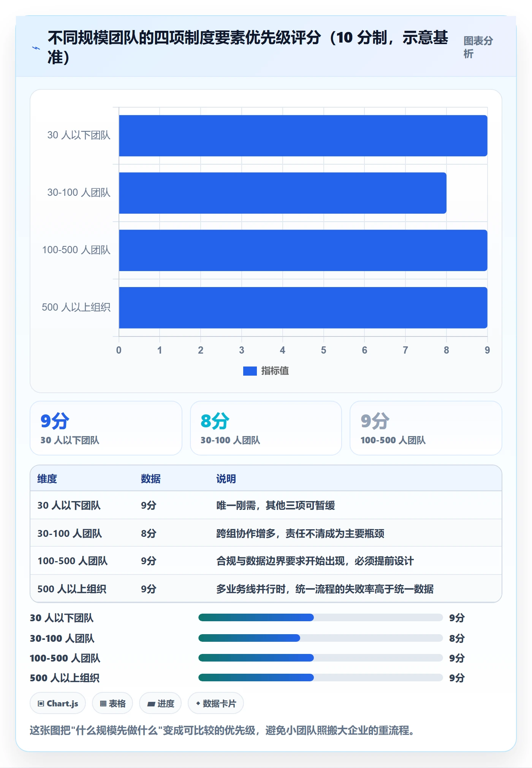Select table cell 500 人以上组织

tap(72, 589)
